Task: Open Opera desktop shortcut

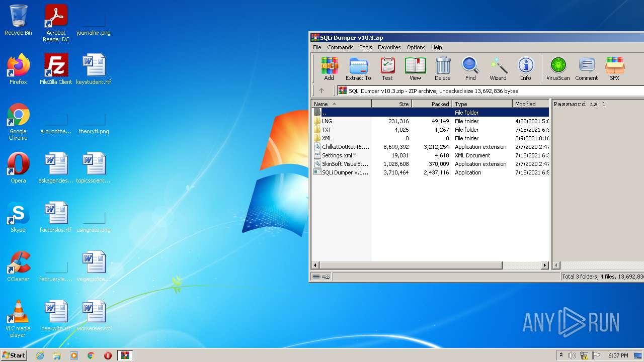Action: [18, 168]
